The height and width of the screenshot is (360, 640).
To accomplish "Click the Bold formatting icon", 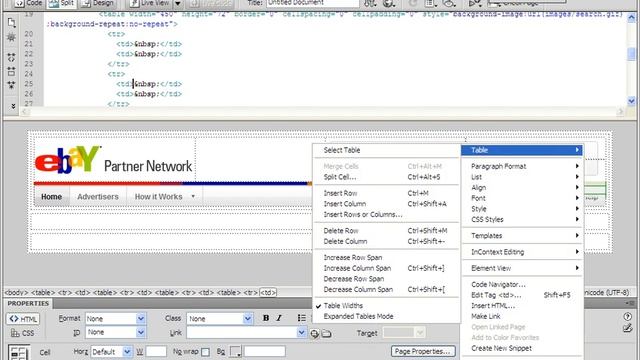I will pos(266,318).
